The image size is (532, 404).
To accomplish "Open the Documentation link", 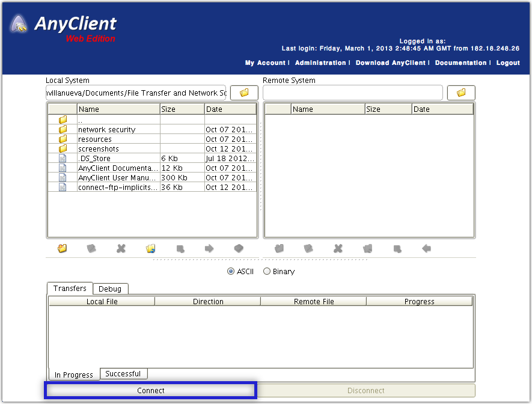I will pyautogui.click(x=460, y=63).
